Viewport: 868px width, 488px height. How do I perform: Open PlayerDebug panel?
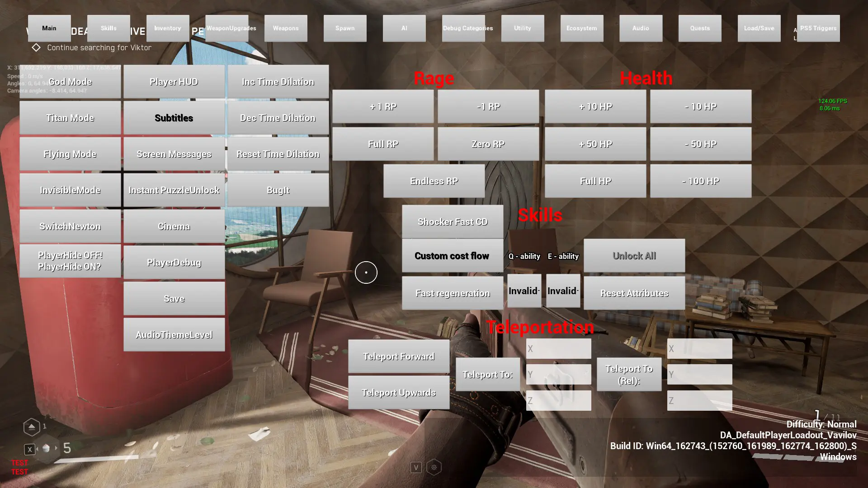tap(174, 262)
